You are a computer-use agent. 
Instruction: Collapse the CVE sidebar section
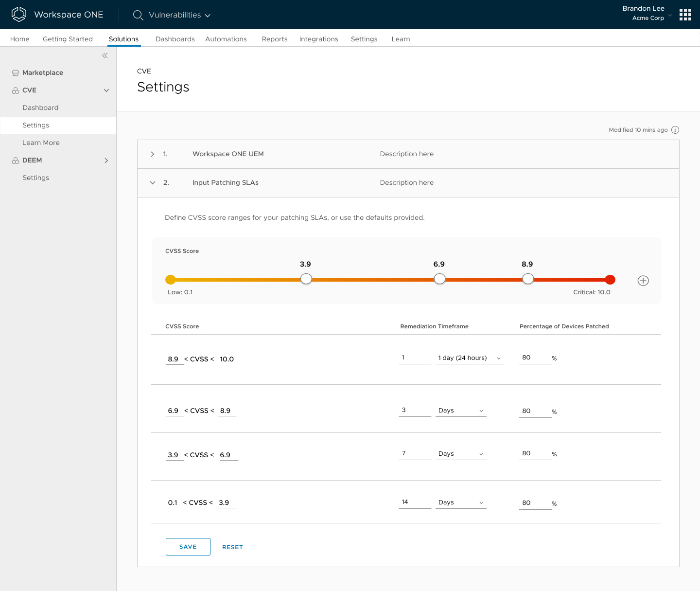106,90
